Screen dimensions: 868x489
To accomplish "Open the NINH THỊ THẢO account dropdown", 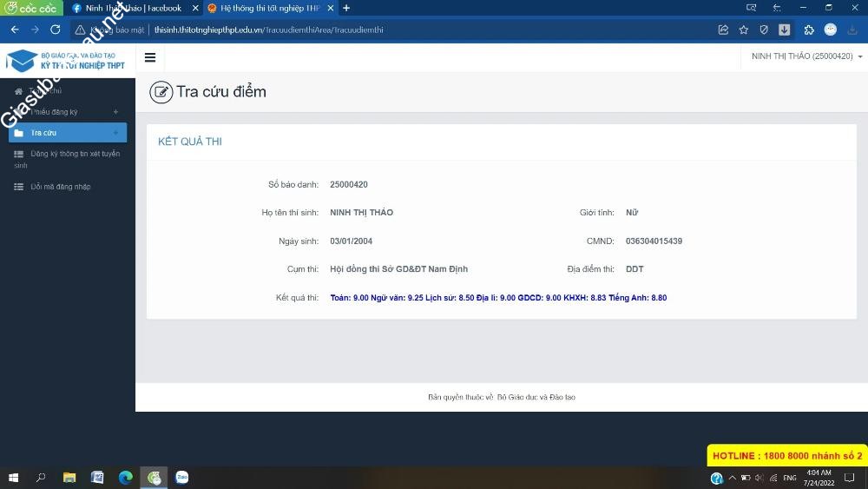I will (x=806, y=56).
